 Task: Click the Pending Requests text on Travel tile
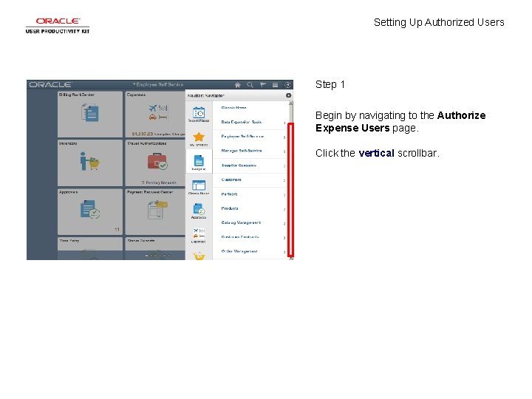coord(159,183)
